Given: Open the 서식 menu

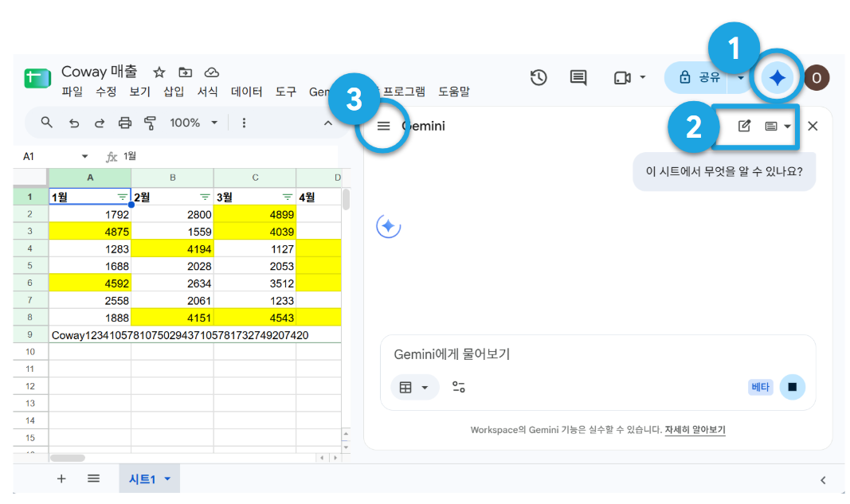Looking at the screenshot, I should coord(207,92).
